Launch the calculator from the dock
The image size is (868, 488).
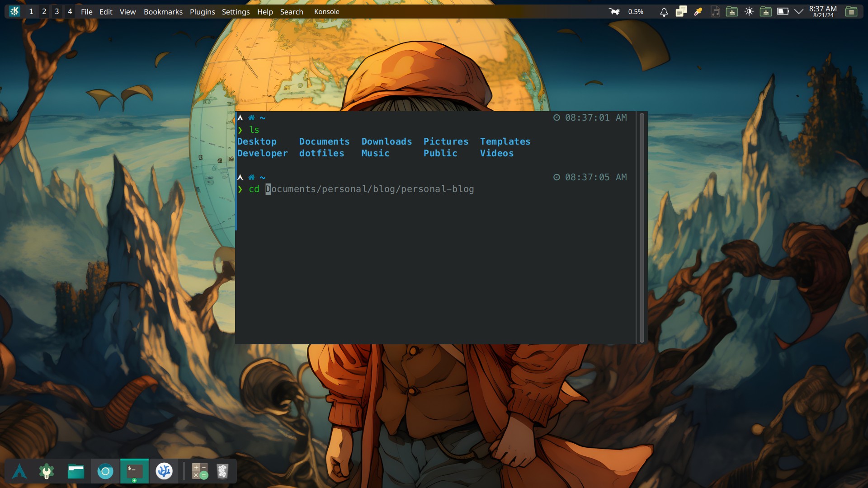coord(199,471)
